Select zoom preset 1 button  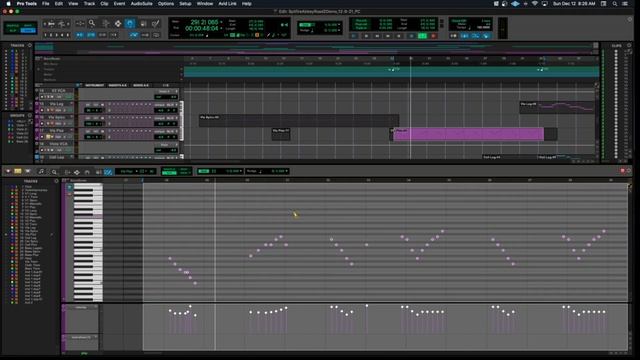click(x=45, y=35)
